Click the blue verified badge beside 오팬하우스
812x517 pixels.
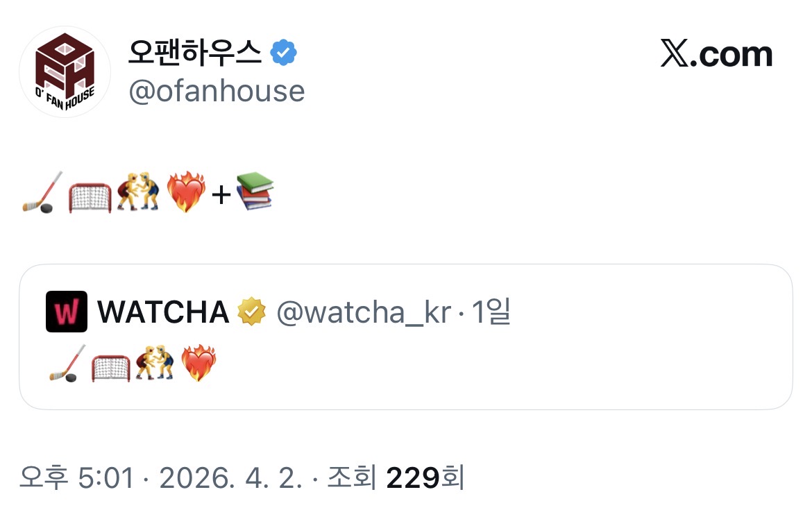283,53
